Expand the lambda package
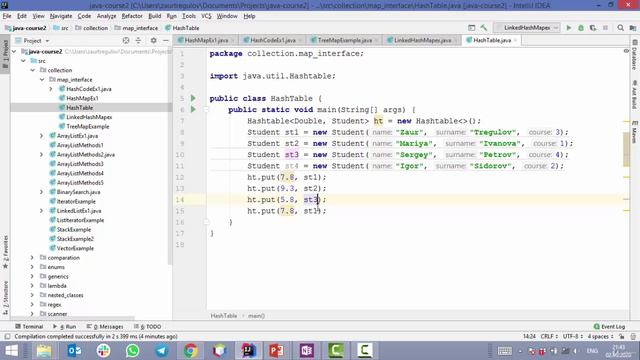This screenshot has width=640, height=360. pyautogui.click(x=32, y=286)
